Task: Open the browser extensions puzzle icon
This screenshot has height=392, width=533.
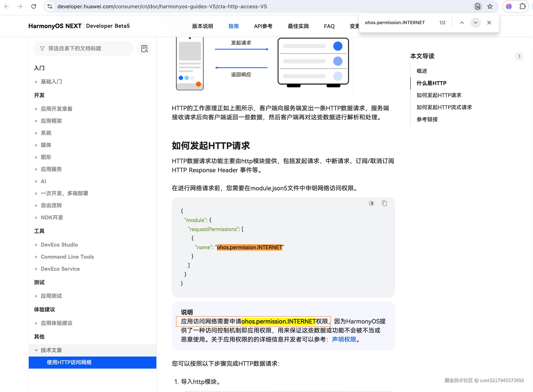Action: (x=522, y=6)
